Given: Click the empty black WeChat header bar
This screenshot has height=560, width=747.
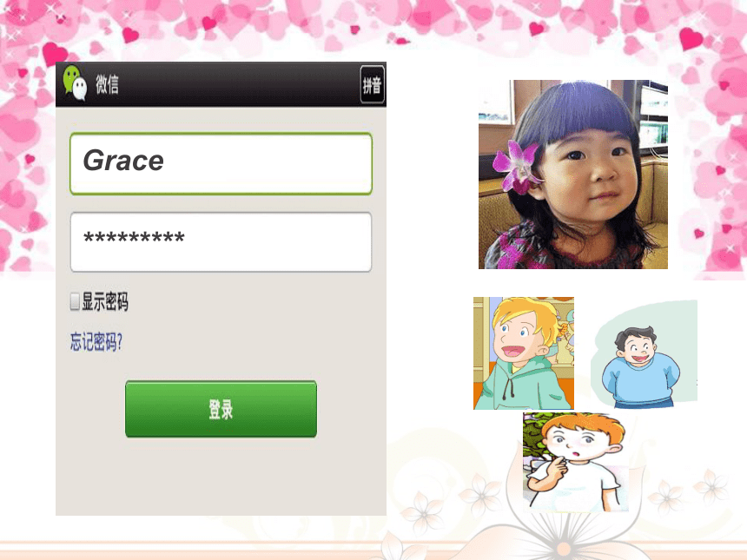Looking at the screenshot, I should [x=238, y=84].
